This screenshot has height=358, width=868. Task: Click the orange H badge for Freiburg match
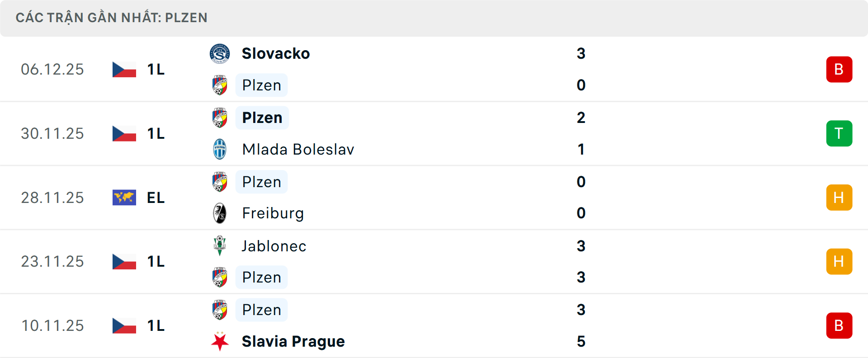[x=839, y=198]
